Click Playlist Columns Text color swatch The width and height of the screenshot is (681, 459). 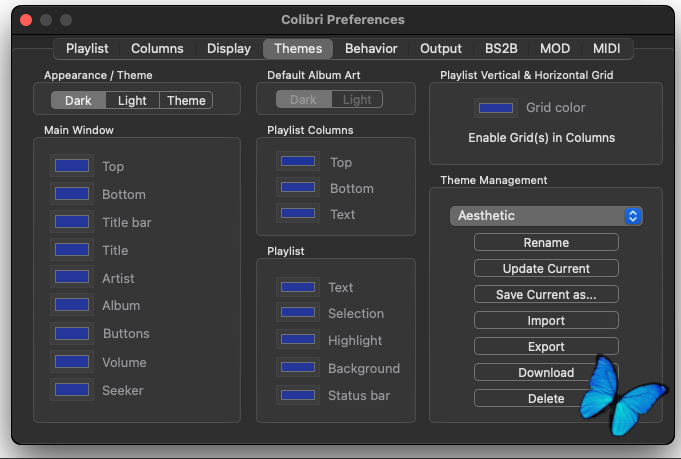point(298,214)
